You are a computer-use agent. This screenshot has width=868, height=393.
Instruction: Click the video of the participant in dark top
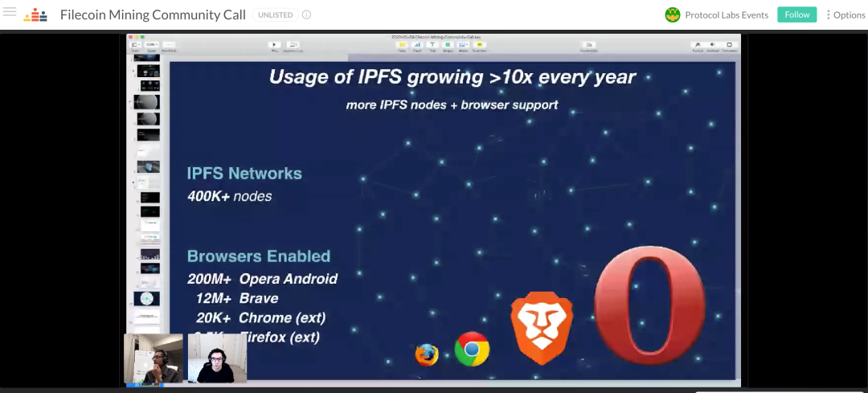pyautogui.click(x=217, y=358)
